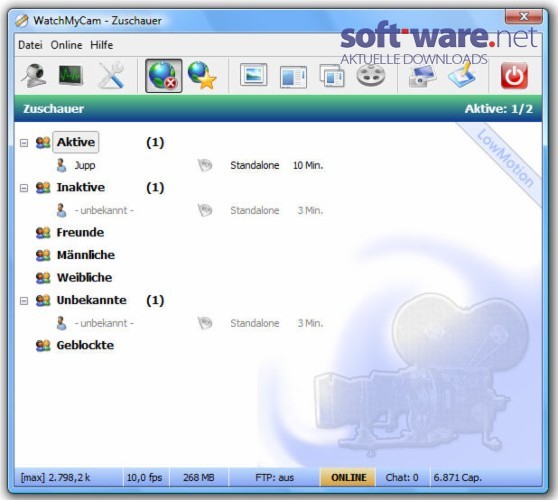Click the 'Chat: 0' status entry
Viewport: 558px width, 500px height.
click(402, 478)
